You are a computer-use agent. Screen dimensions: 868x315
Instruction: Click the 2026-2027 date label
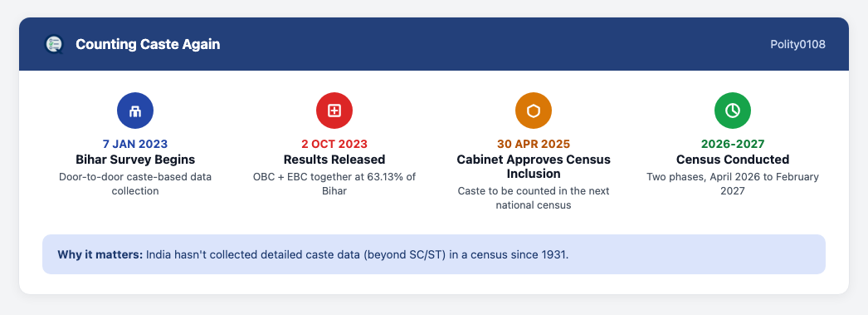point(733,144)
